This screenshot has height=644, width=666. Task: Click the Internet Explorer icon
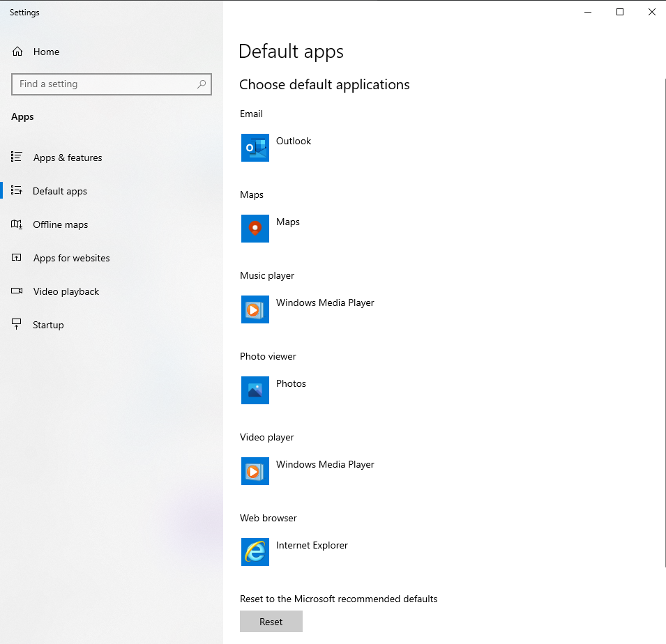pyautogui.click(x=255, y=552)
